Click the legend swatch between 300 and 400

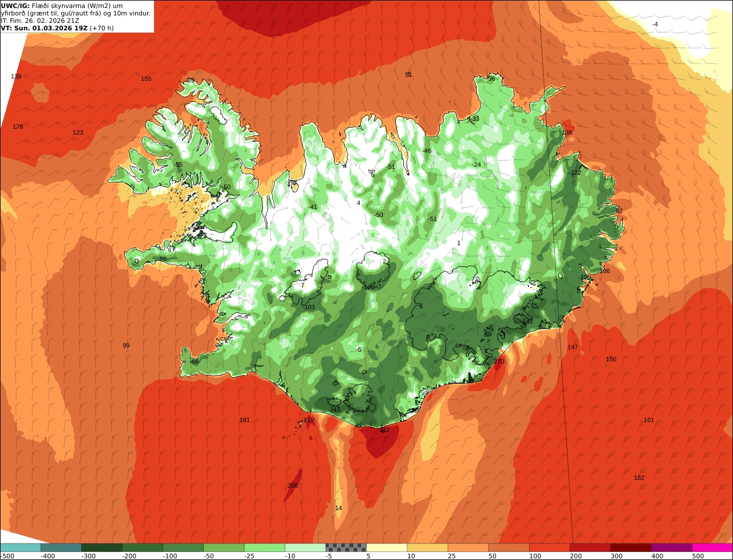pos(630,547)
